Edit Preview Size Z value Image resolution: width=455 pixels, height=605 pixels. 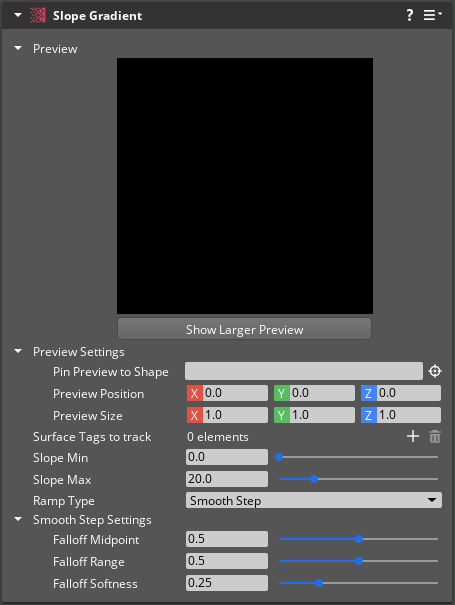click(x=409, y=415)
